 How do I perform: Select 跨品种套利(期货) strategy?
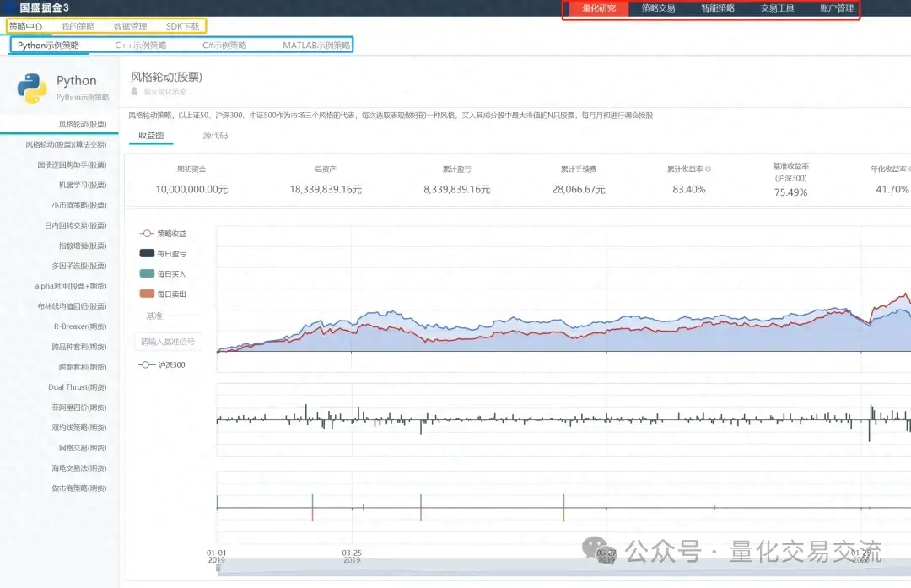click(79, 347)
